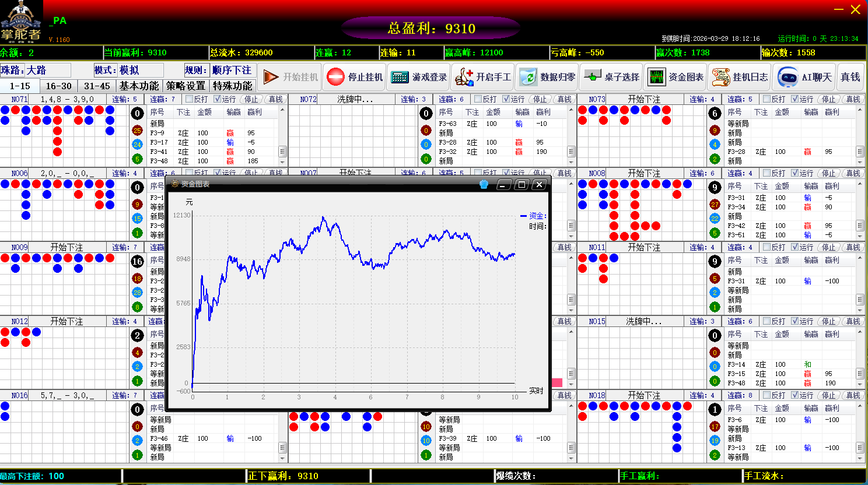Uncheck 运行 checkbox for table N073
The height and width of the screenshot is (485, 868).
click(795, 99)
